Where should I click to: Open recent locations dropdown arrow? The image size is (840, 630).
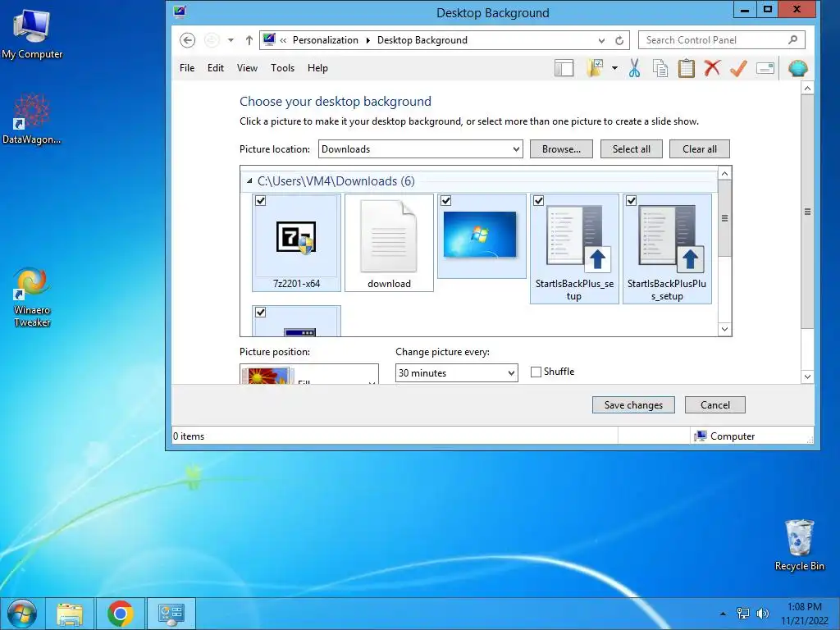(231, 40)
